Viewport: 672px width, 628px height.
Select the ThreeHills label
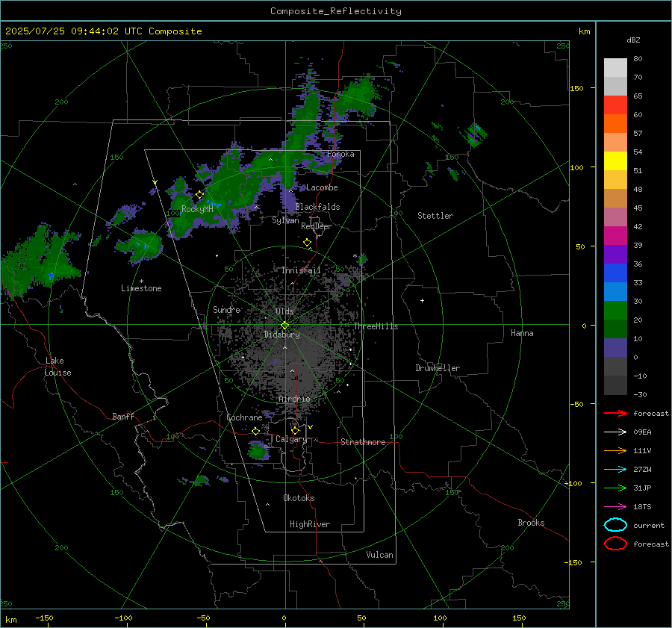pos(376,326)
